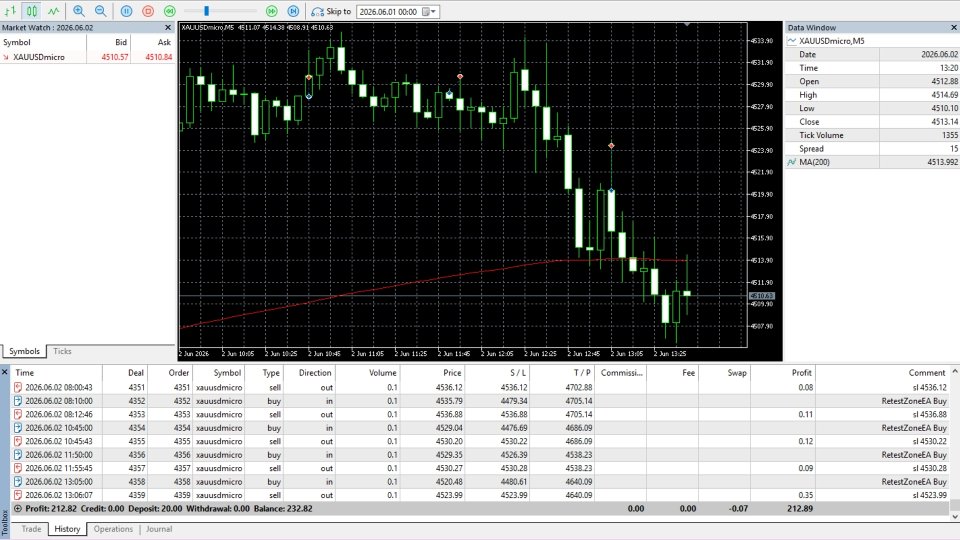This screenshot has width=960, height=540.
Task: Click the Spread row in Data Window
Action: point(872,148)
